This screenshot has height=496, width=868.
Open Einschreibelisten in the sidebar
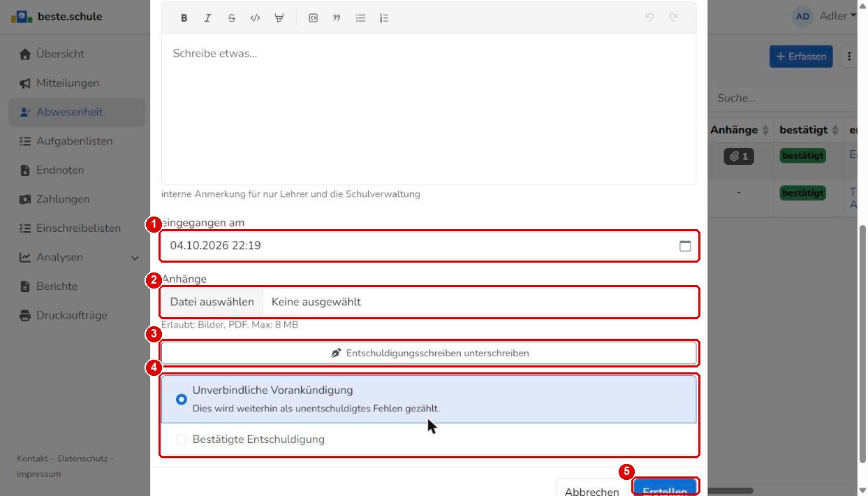point(77,228)
